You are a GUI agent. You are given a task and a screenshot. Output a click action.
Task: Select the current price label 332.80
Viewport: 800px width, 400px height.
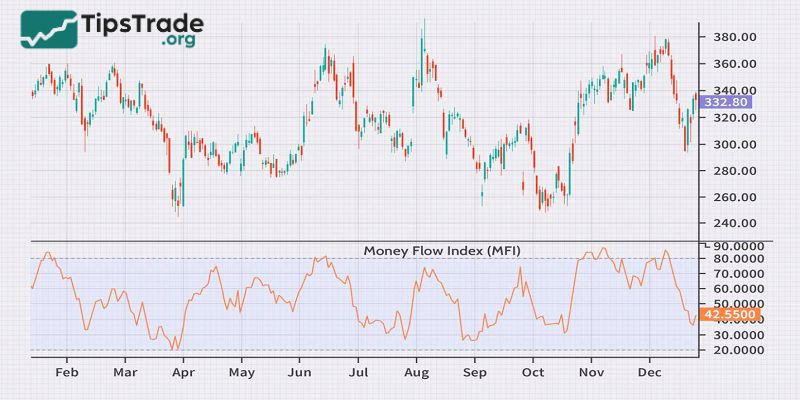coord(727,102)
